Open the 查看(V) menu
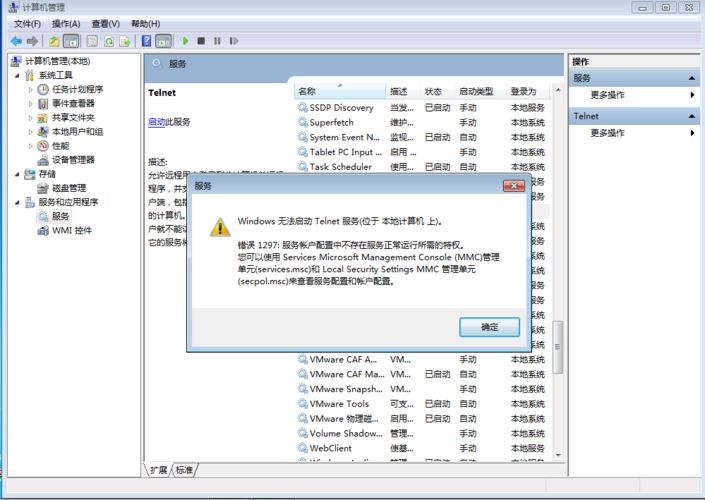Image resolution: width=705 pixels, height=500 pixels. 106,24
